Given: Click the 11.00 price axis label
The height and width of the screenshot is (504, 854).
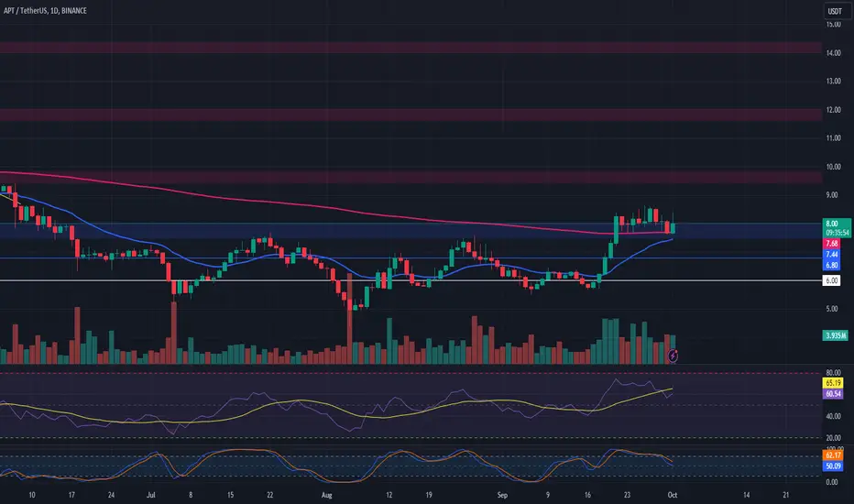Looking at the screenshot, I should point(833,137).
